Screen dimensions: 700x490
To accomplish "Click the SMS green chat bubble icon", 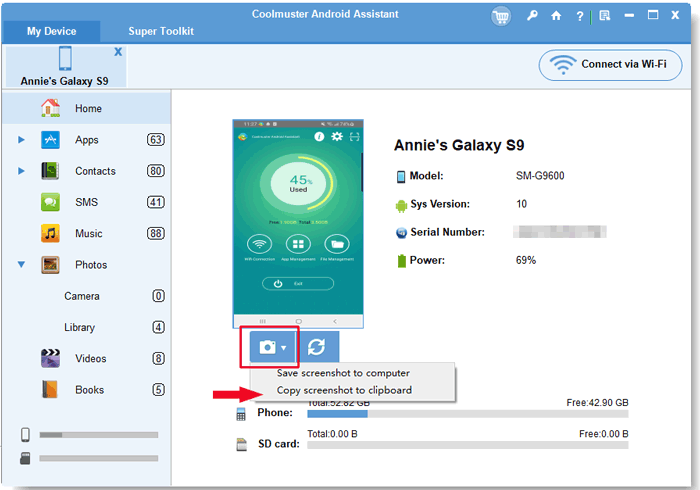I will tap(50, 202).
